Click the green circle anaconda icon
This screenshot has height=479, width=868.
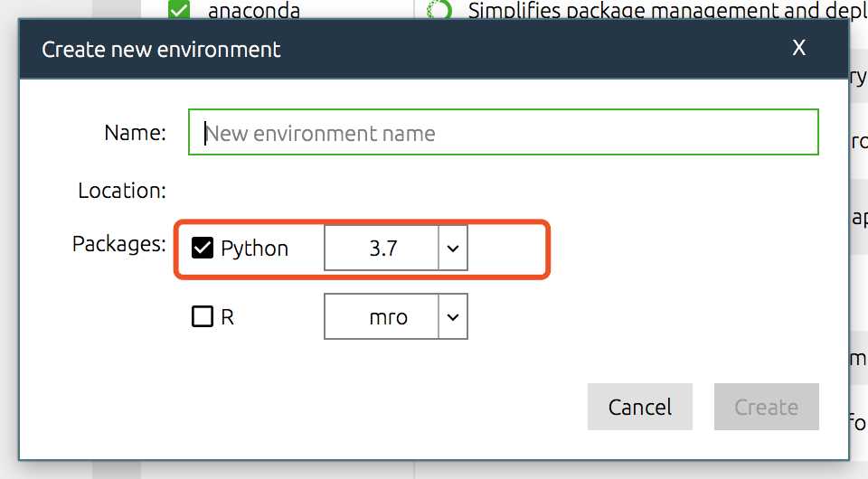point(440,11)
